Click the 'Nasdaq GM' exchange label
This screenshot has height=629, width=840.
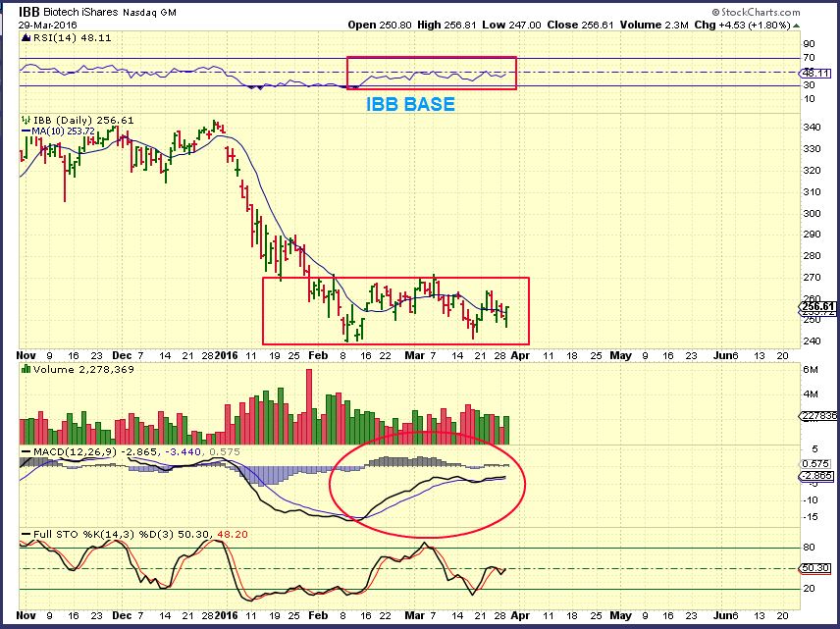point(149,13)
